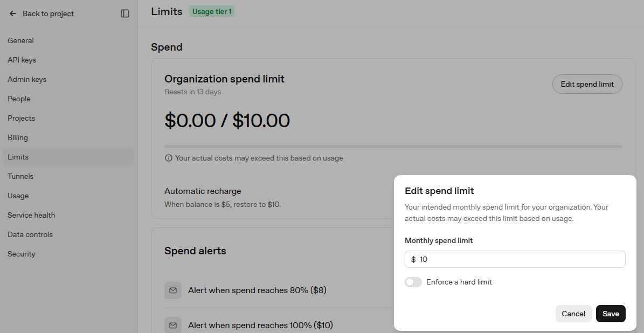
Task: Go to API keys section
Action: click(x=22, y=60)
